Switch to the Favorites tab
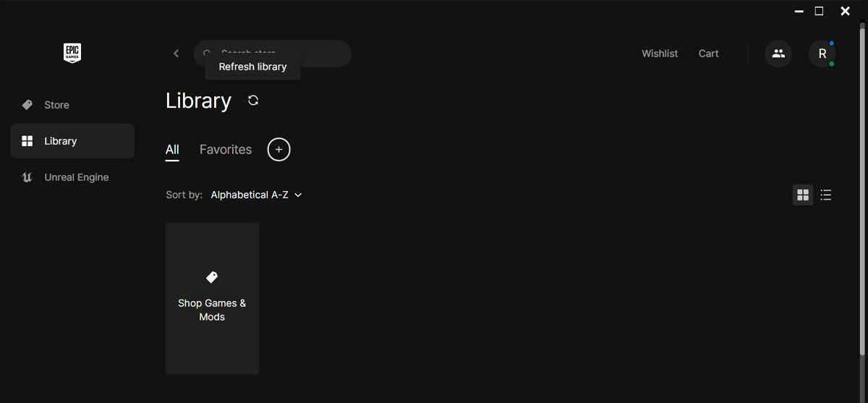868x403 pixels. click(x=226, y=150)
